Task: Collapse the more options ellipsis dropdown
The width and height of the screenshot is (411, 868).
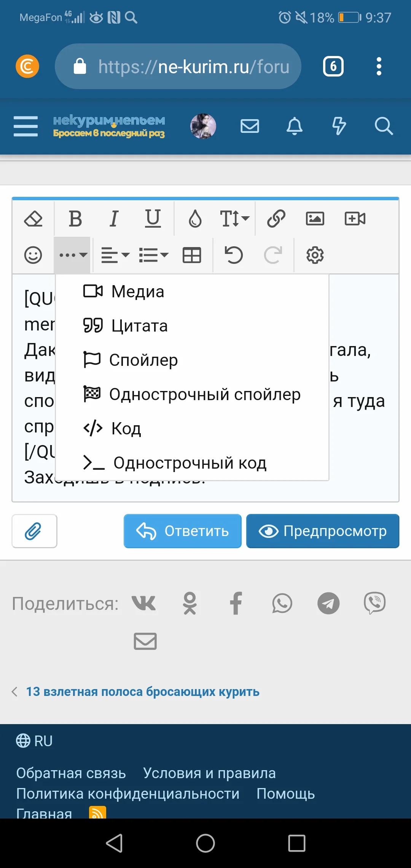Action: (72, 255)
